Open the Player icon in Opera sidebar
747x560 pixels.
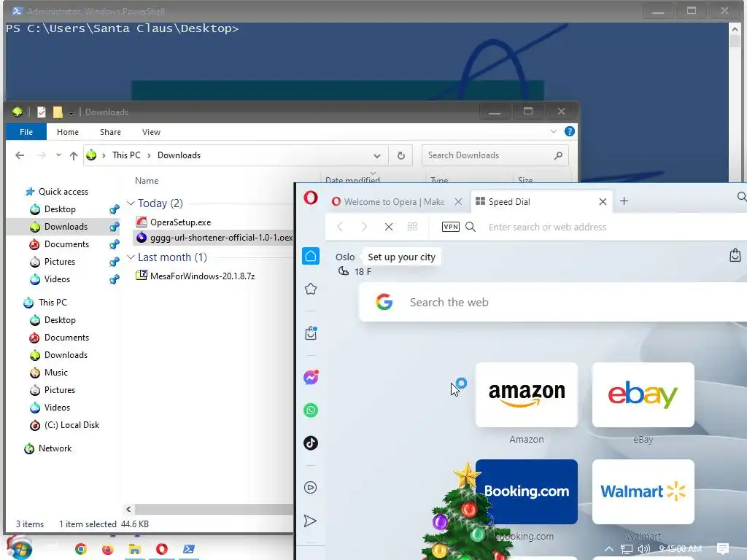[x=311, y=487]
